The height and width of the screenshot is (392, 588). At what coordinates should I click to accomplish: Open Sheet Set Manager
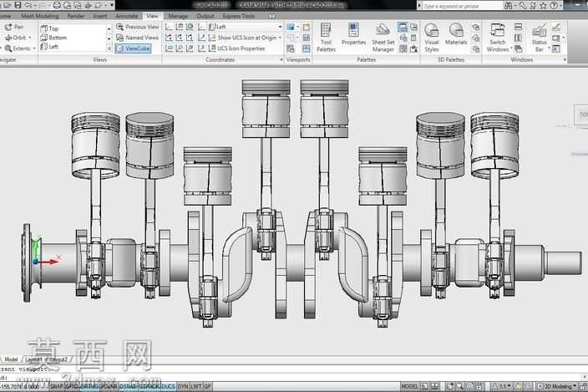click(383, 37)
